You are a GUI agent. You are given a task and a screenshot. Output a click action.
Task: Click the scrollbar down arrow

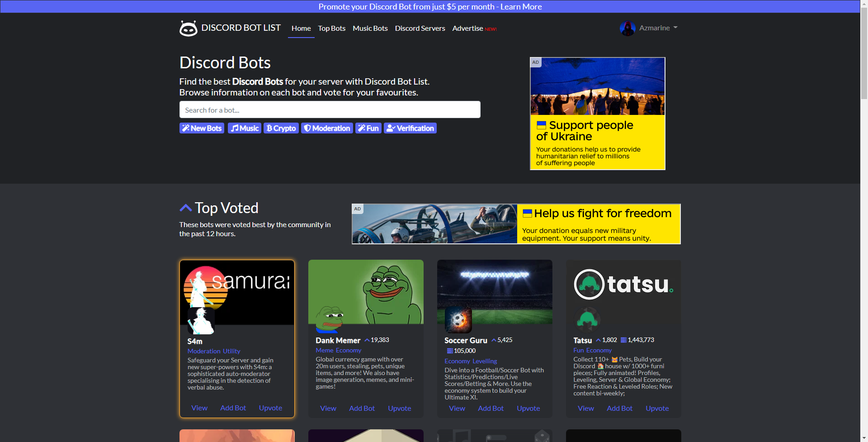(x=864, y=438)
